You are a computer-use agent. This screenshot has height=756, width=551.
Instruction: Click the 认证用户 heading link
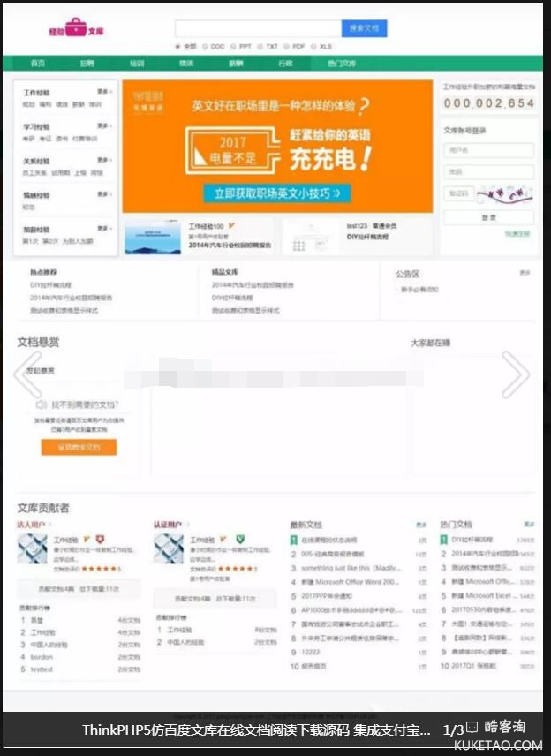tap(167, 525)
